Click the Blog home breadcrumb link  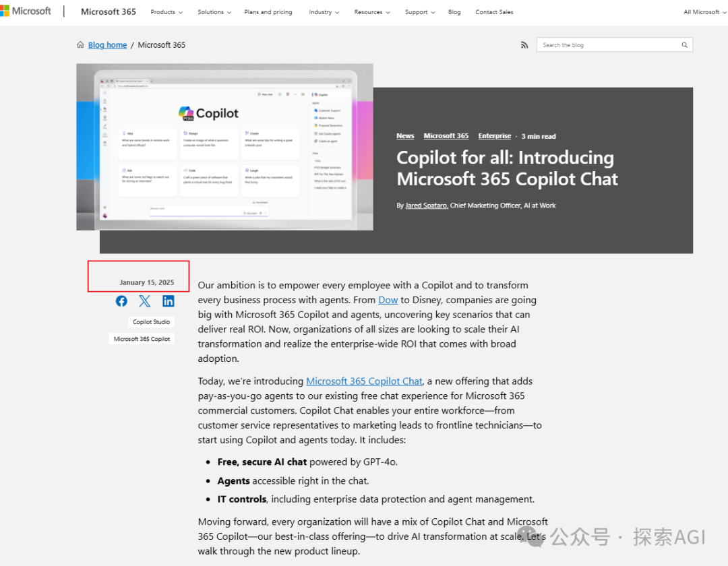coord(107,45)
